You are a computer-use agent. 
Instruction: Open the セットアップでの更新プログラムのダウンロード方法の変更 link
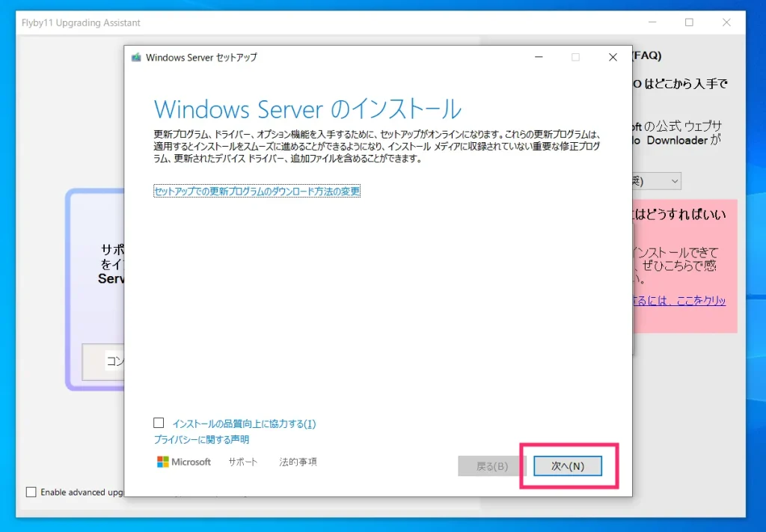coord(257,191)
